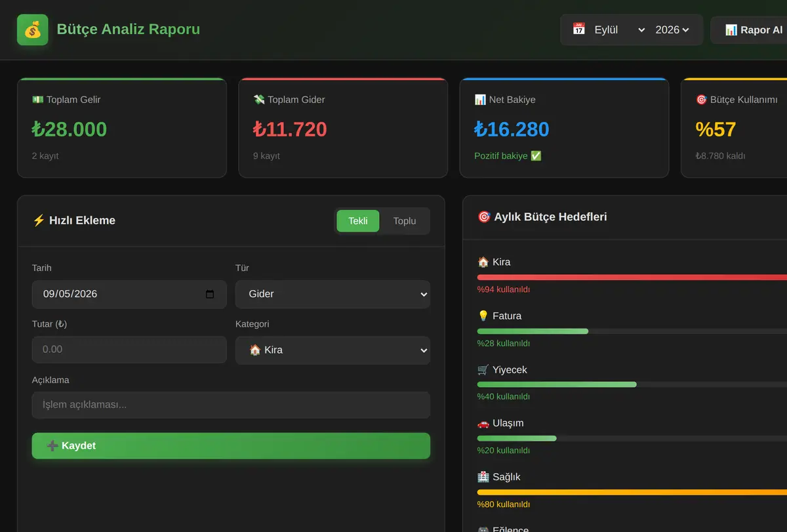787x532 pixels.
Task: Click the target icon in Aylık Bütçe Hedefleri
Action: [484, 216]
